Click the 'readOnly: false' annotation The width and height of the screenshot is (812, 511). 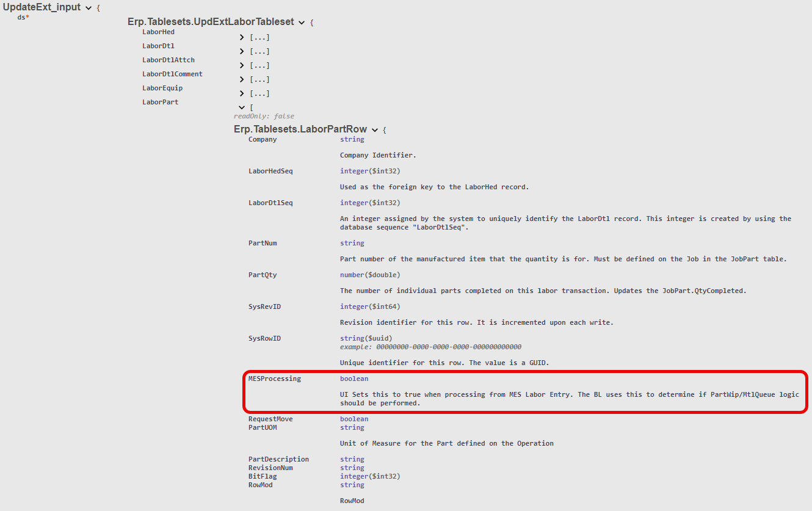[x=264, y=116]
